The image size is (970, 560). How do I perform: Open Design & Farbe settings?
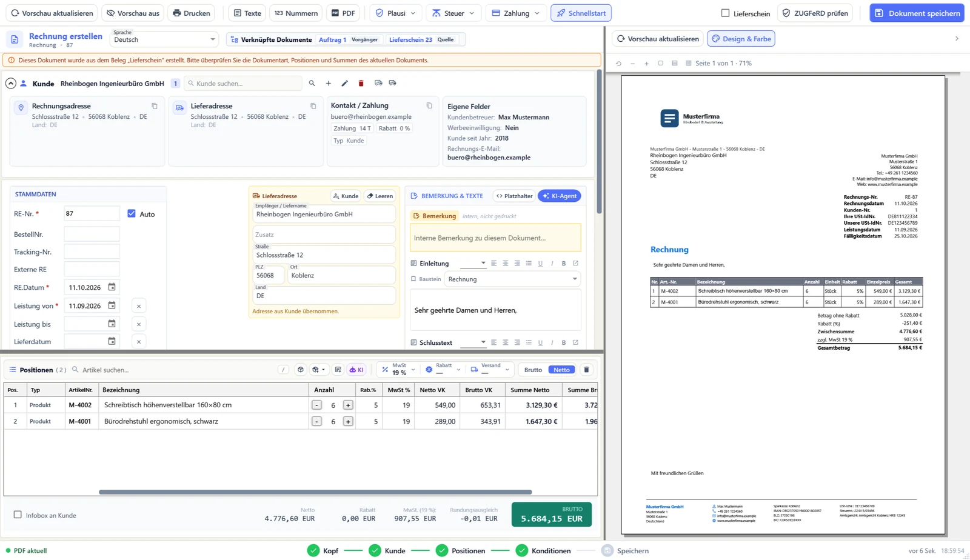pyautogui.click(x=741, y=39)
